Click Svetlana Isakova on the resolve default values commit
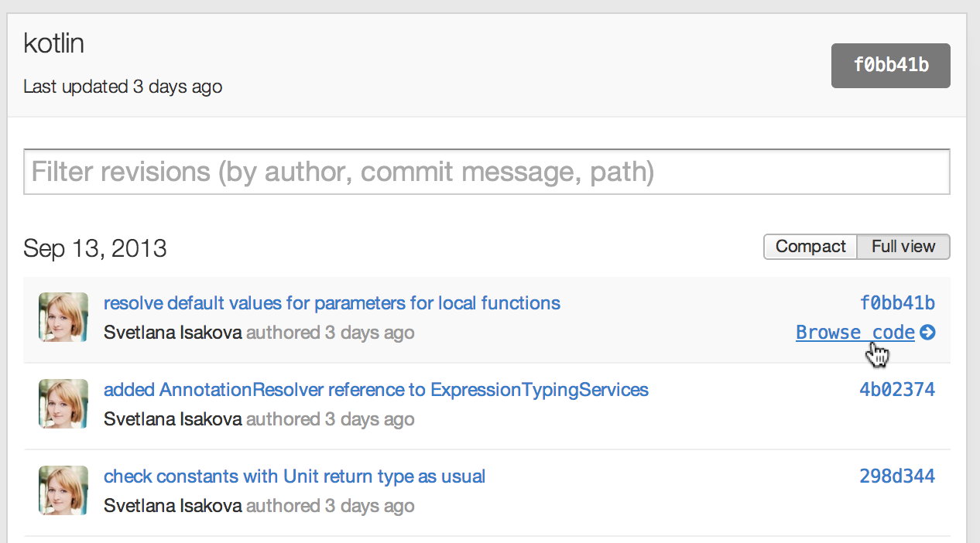Viewport: 980px width, 543px height. point(173,333)
